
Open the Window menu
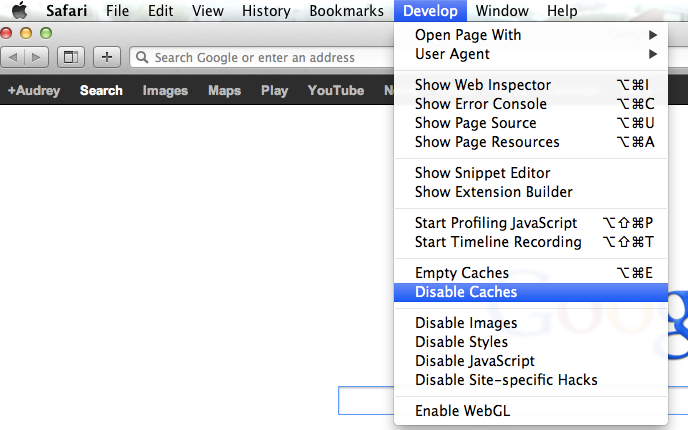(502, 11)
